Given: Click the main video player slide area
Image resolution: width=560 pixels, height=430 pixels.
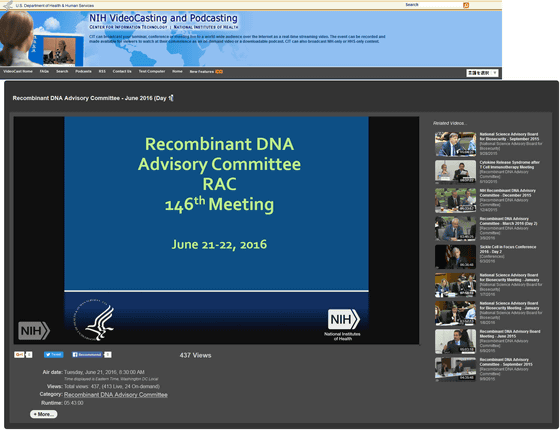Looking at the screenshot, I should 216,230.
